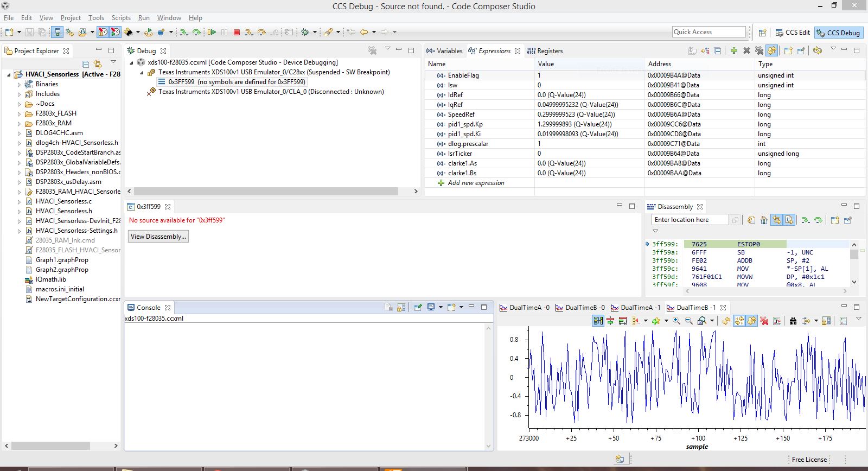Click the home icon in Disassembly toolbar
The width and height of the screenshot is (868, 471).
pyautogui.click(x=764, y=220)
